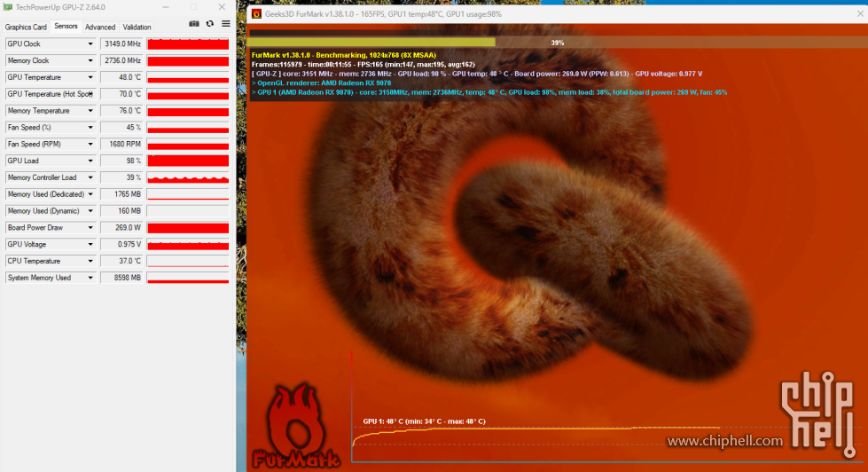The width and height of the screenshot is (868, 472).
Task: Click the GPU-Z app icon in title bar
Action: (8, 7)
